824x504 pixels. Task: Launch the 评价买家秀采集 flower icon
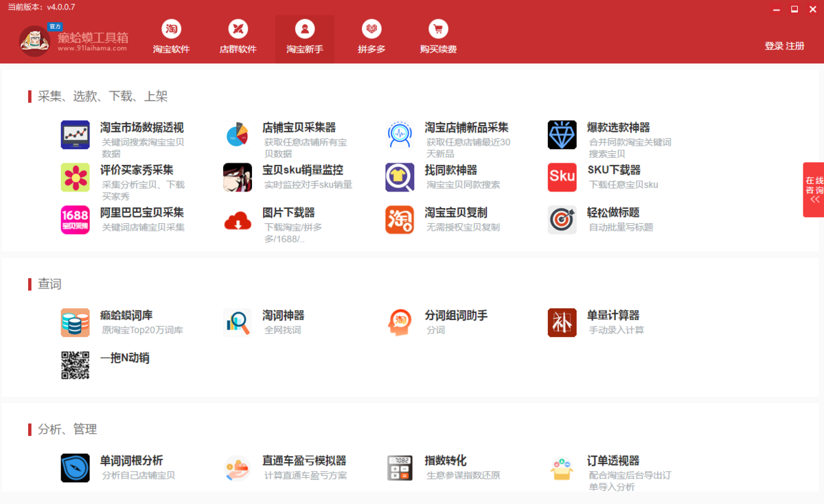pos(75,177)
